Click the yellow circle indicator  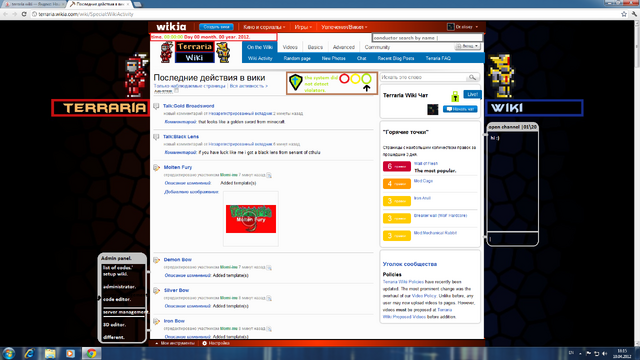[356, 78]
